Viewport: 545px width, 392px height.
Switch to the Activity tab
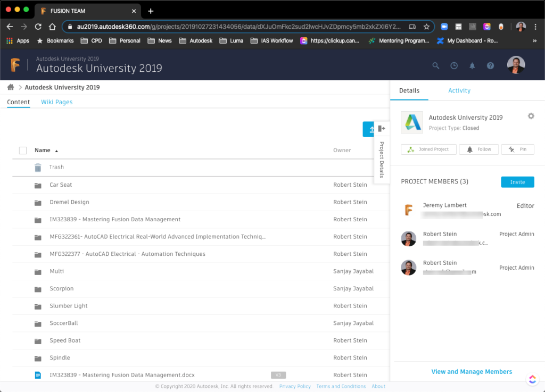tap(459, 91)
